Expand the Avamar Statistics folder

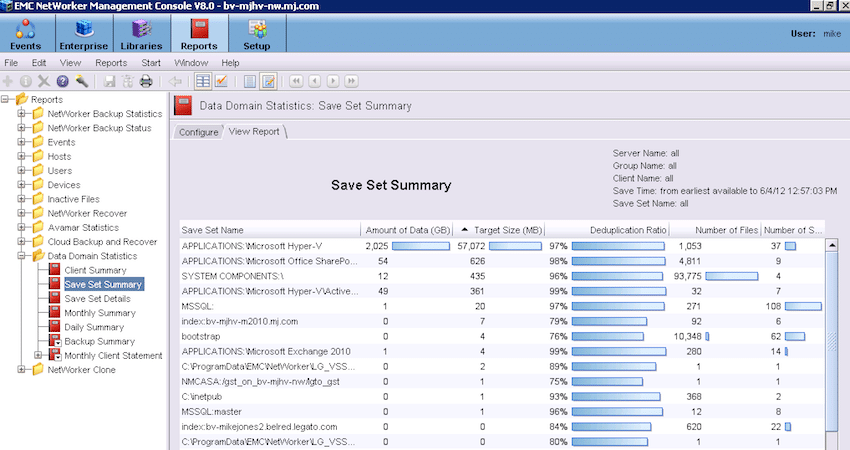[21, 227]
